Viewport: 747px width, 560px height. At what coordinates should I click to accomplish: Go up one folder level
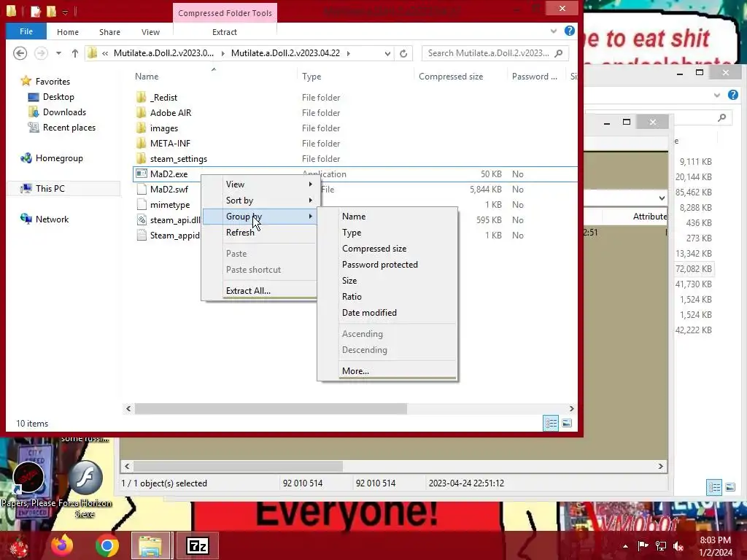pyautogui.click(x=75, y=53)
